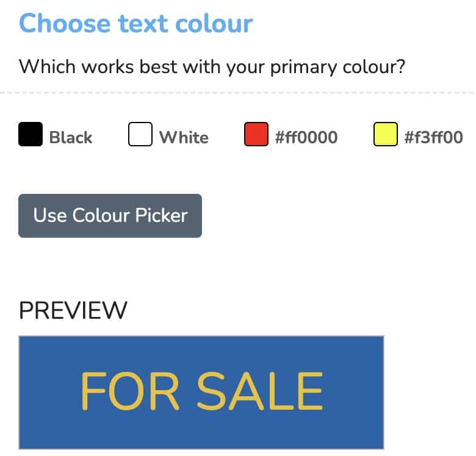Click the 'Which works best' question text

click(x=212, y=66)
